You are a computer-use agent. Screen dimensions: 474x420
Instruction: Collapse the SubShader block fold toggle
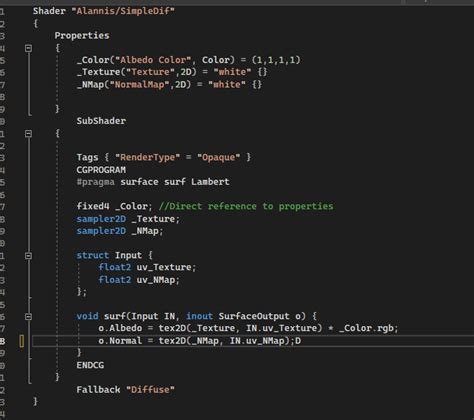(x=29, y=134)
